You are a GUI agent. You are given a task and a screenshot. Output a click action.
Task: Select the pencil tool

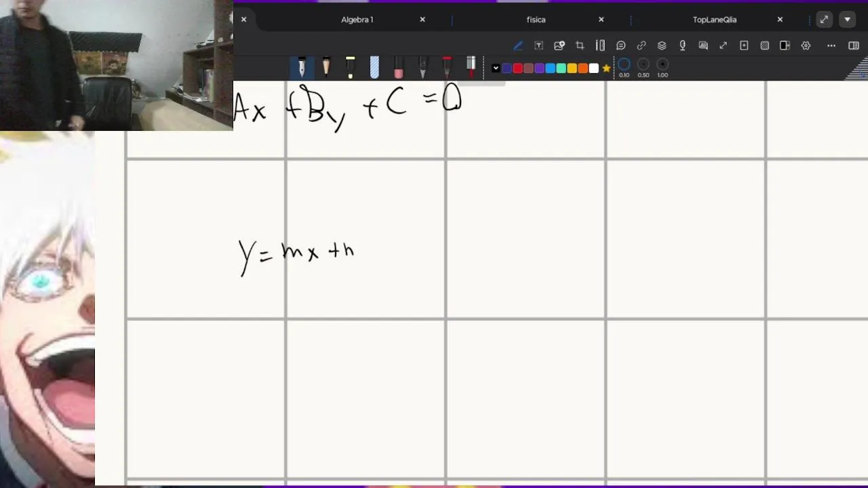pos(326,67)
